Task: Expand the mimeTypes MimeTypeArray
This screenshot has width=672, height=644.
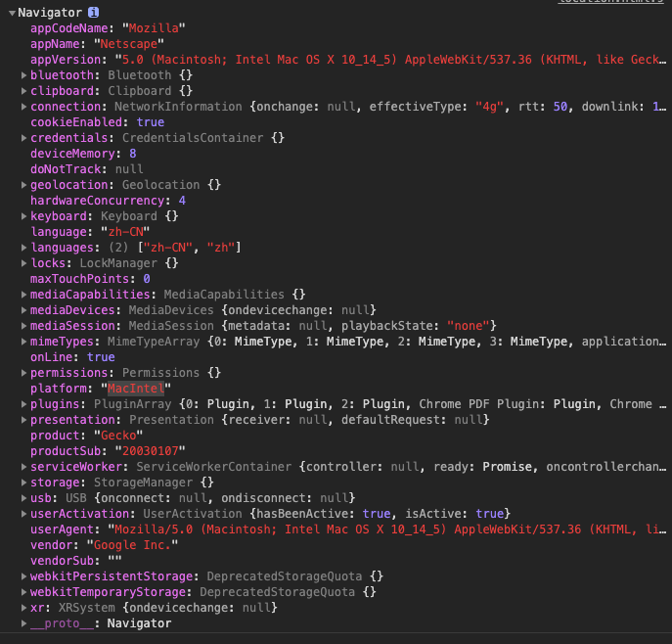Action: point(24,342)
